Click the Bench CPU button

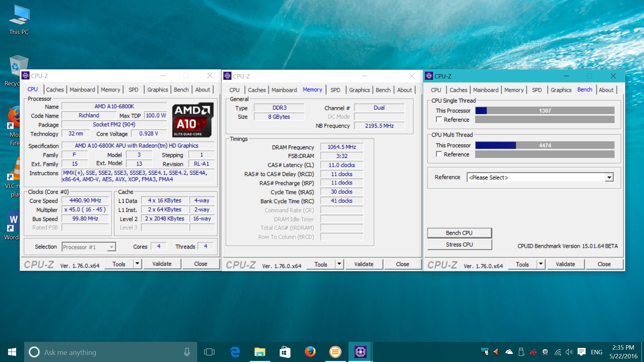coord(459,233)
